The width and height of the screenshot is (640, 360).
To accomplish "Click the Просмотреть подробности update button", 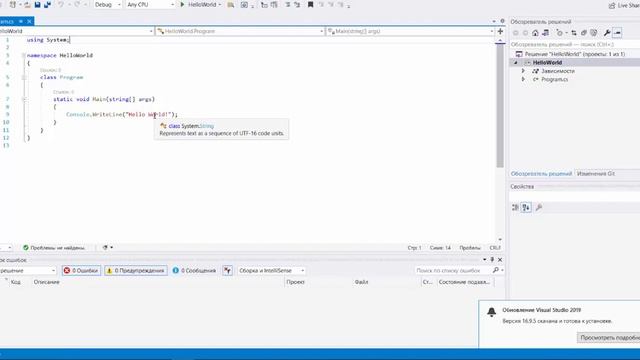I will [609, 338].
